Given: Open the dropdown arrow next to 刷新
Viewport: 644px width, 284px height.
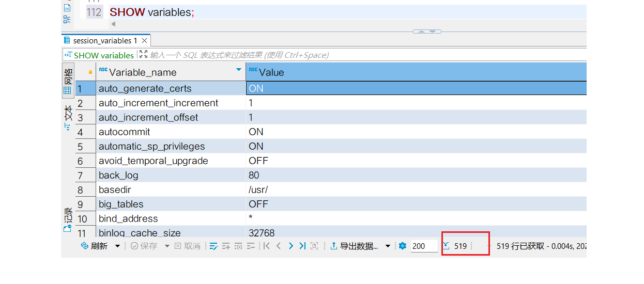Looking at the screenshot, I should tap(117, 246).
